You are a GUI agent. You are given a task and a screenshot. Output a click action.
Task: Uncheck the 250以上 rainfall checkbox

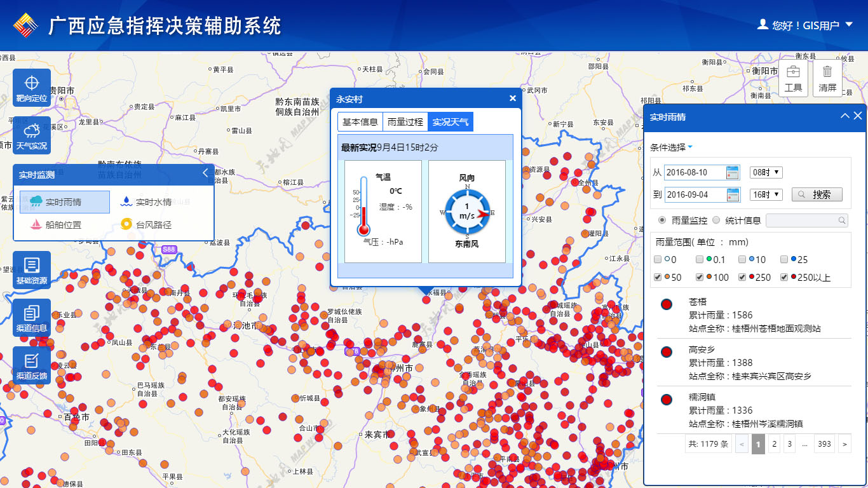coord(784,277)
